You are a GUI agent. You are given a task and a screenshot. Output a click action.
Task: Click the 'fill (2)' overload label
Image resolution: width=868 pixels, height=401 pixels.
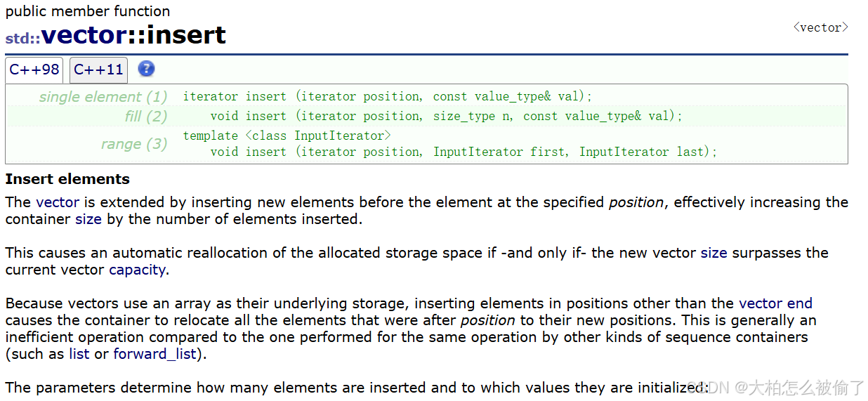tap(146, 117)
